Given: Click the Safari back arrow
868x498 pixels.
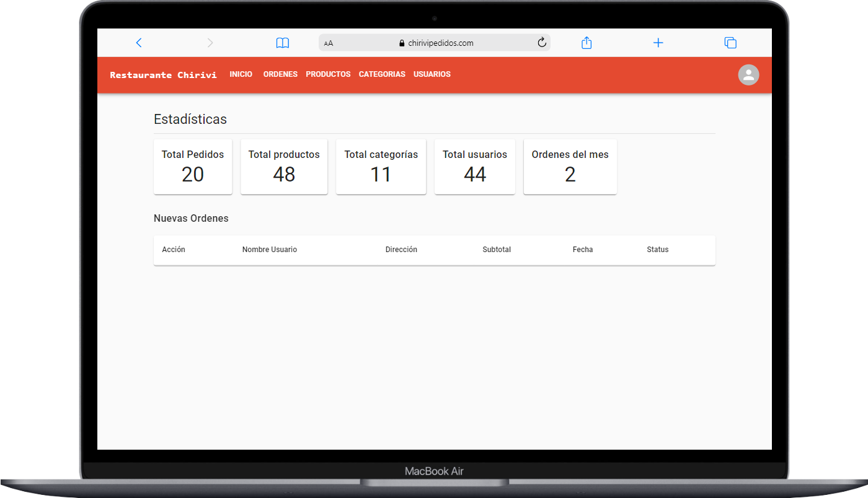Looking at the screenshot, I should pos(139,43).
